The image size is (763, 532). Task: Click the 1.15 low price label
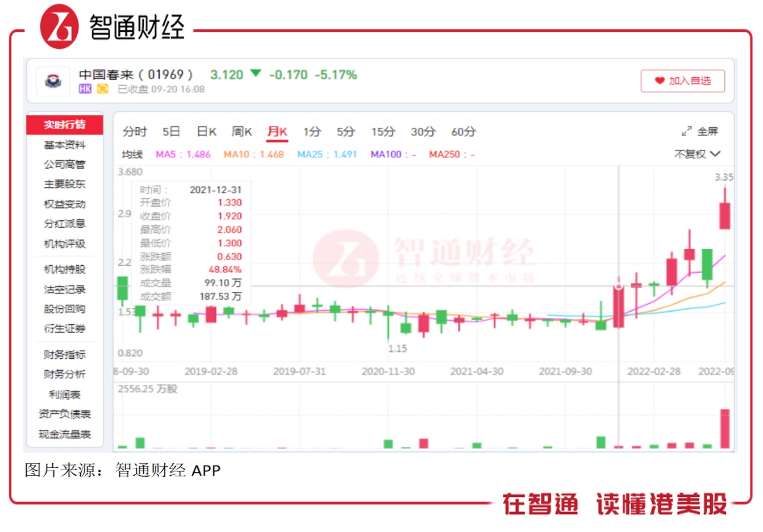tap(398, 349)
